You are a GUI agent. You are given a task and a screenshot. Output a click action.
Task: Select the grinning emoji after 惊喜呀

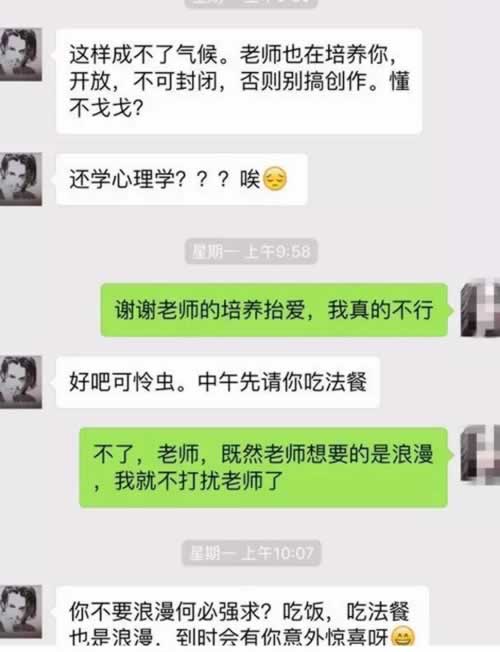403,637
